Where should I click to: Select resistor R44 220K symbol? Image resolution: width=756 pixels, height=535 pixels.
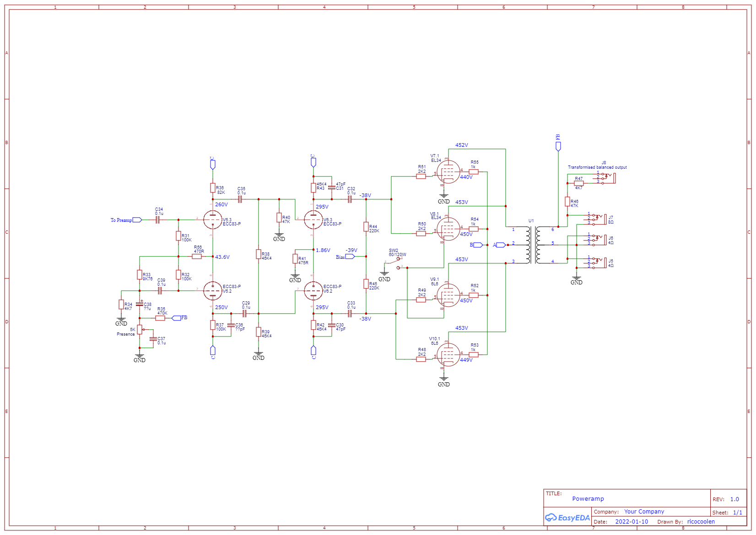[x=366, y=226]
